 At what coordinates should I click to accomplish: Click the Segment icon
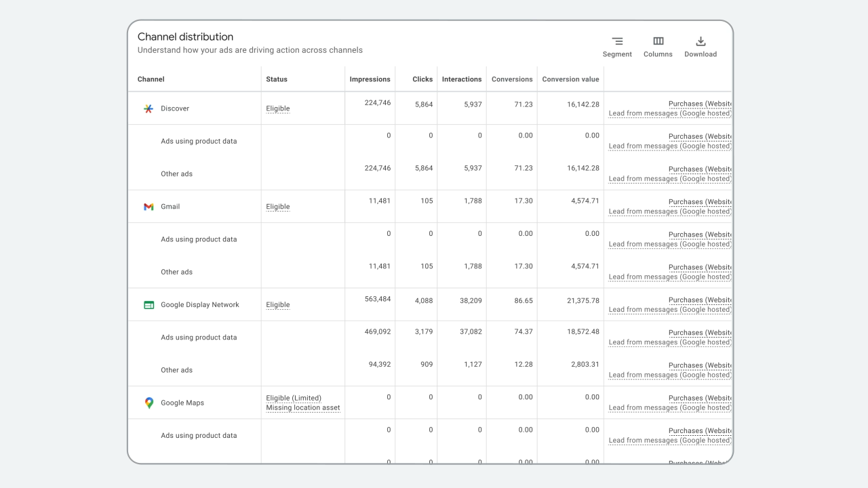point(617,42)
